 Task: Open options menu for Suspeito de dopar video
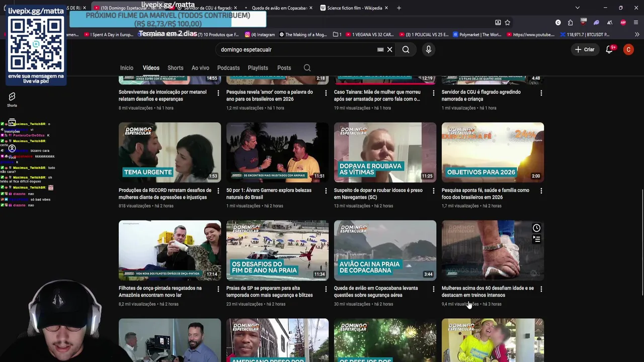coord(433,191)
